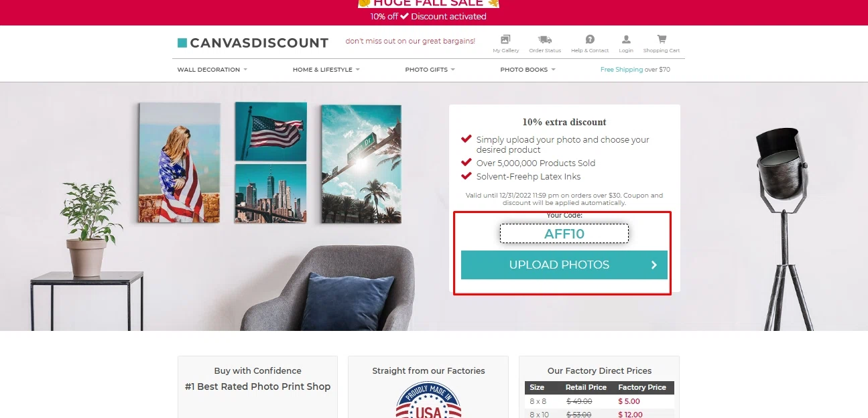Image resolution: width=868 pixels, height=418 pixels.
Task: Click the first red checkmark bullet
Action: pos(467,139)
